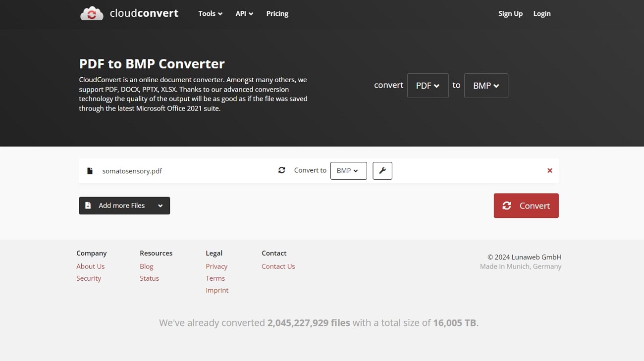
Task: Start conversion with the red Convert button
Action: [x=526, y=206]
